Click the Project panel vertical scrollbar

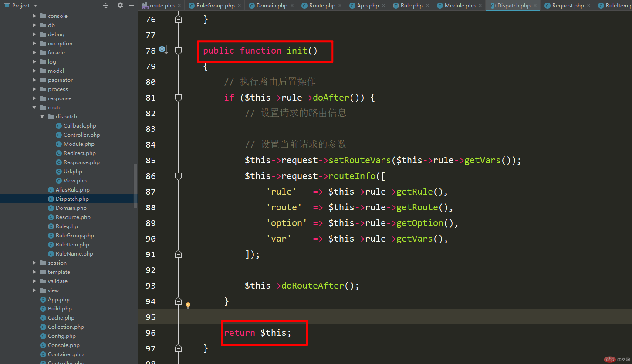tap(135, 185)
